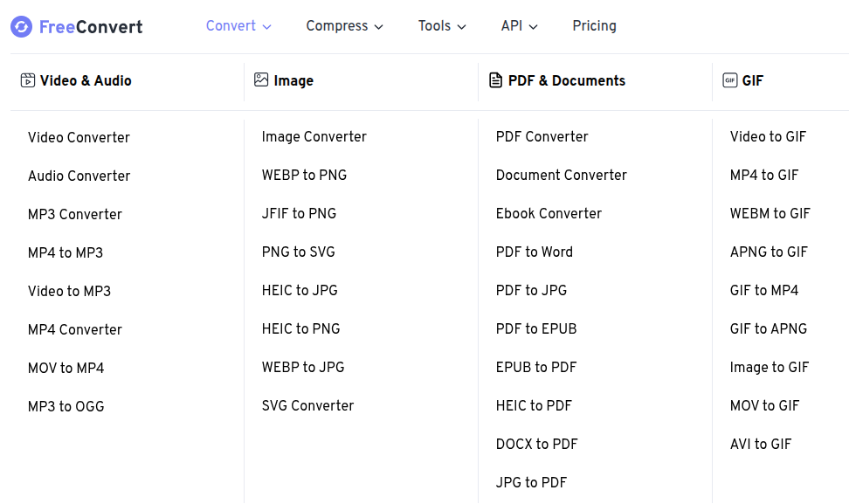Choose WEBP to PNG conversion
This screenshot has width=849, height=504.
click(x=304, y=175)
